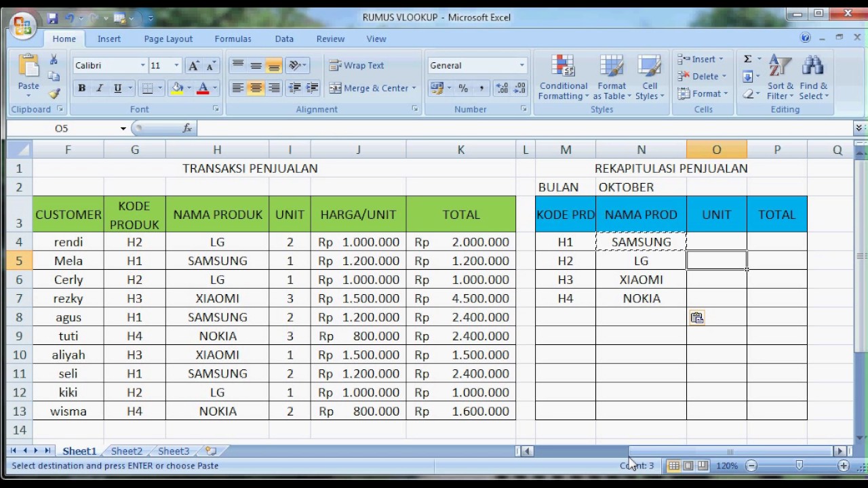Open the font size 11 dropdown
This screenshot has height=488, width=868.
pos(176,66)
